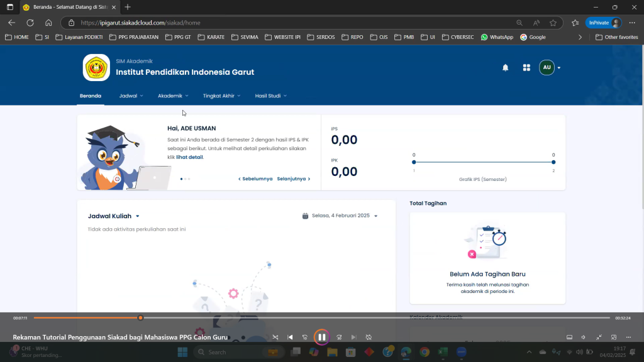Seek on the video progress bar

click(x=322, y=317)
